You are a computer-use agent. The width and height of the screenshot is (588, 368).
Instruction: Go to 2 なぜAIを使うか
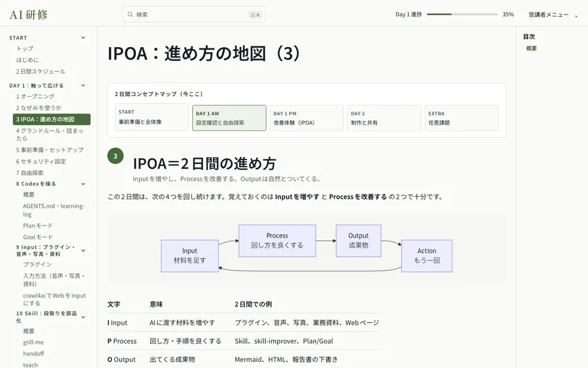[39, 108]
